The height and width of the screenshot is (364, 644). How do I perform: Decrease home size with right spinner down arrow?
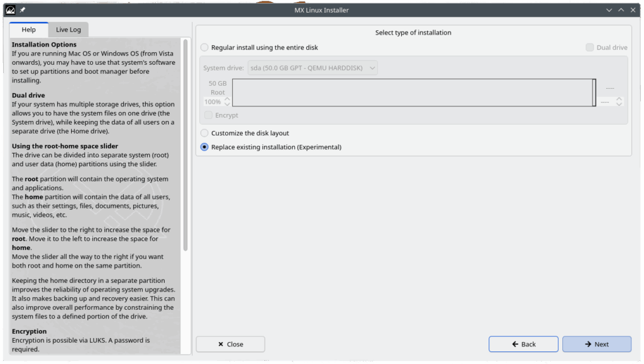click(619, 104)
